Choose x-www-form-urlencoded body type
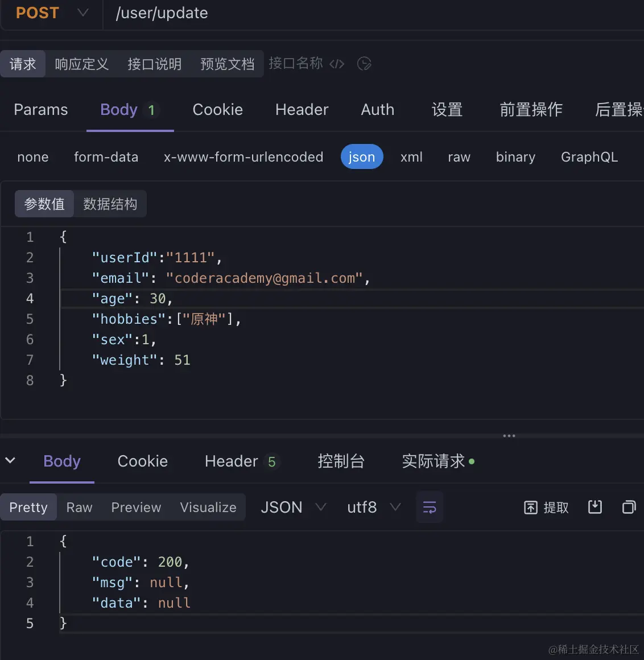 pos(243,157)
